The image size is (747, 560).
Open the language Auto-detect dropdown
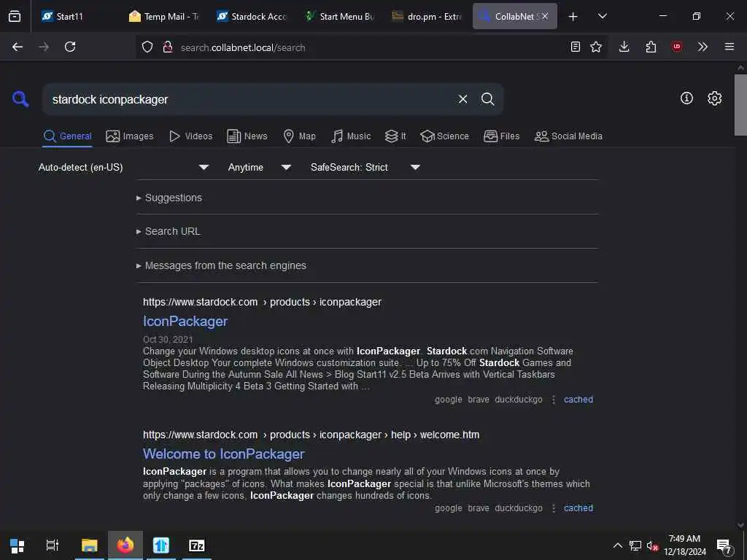tap(124, 168)
